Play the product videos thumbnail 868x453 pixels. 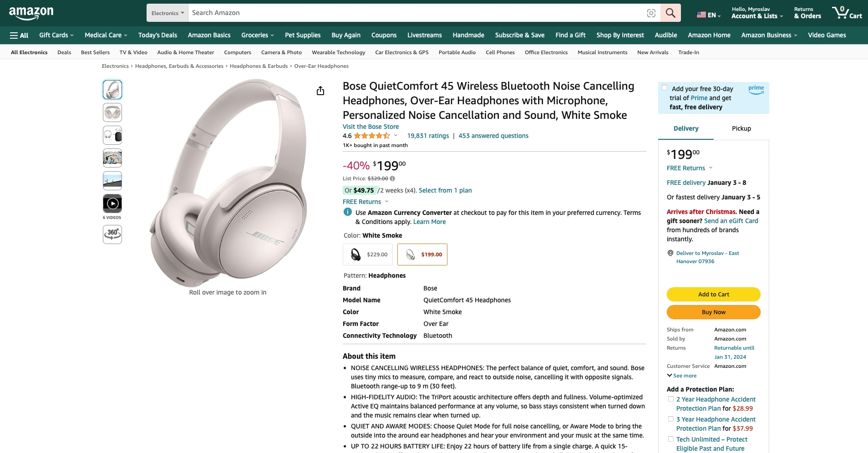112,204
